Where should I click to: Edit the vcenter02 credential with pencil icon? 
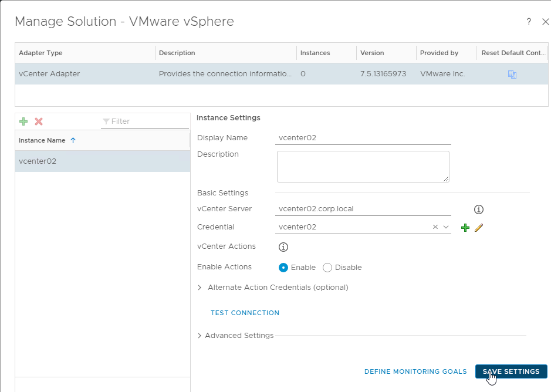[x=479, y=228]
